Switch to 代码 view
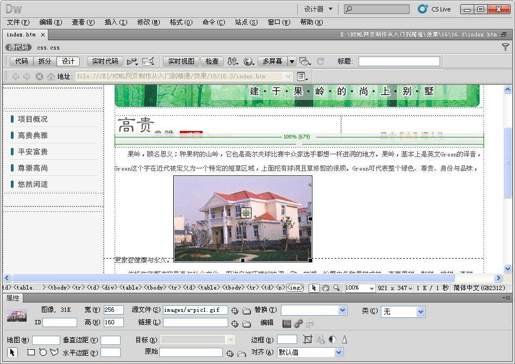This screenshot has height=364, width=515. tap(22, 61)
